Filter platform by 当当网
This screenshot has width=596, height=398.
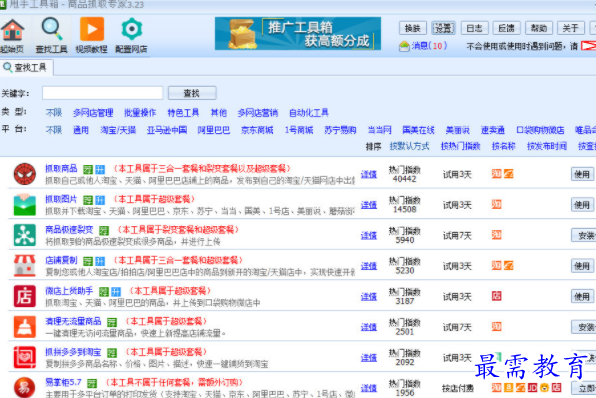379,130
